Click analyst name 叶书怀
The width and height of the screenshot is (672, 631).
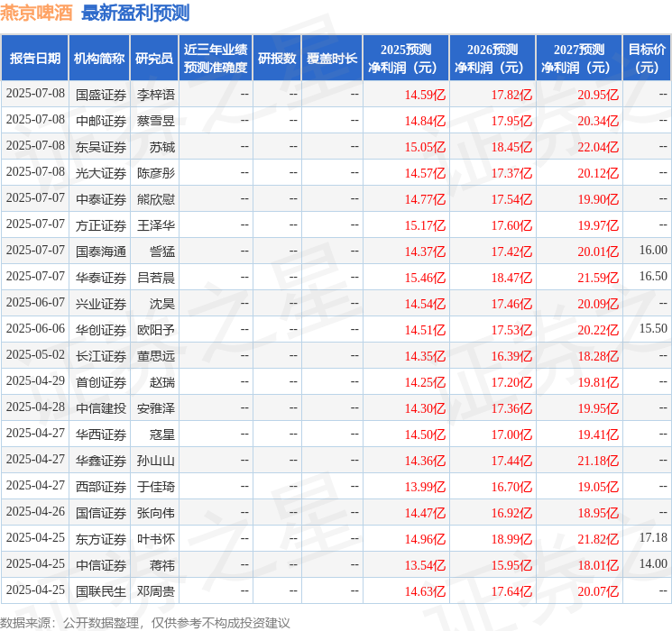pos(156,539)
